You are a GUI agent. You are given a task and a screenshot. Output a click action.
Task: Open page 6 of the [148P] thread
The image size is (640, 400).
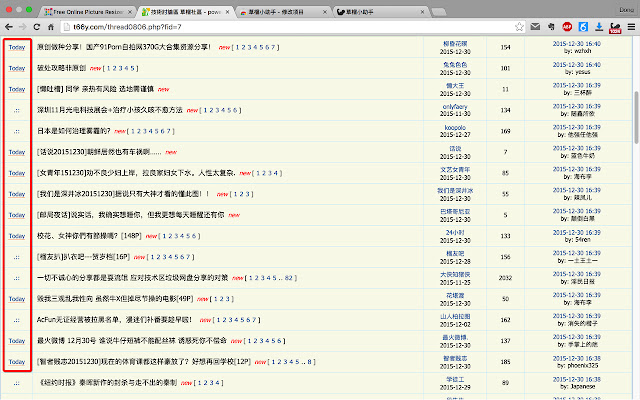pyautogui.click(x=194, y=236)
